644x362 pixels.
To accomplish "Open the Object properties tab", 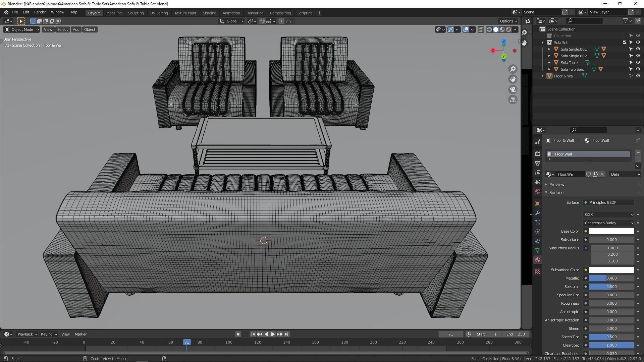I will pyautogui.click(x=538, y=203).
